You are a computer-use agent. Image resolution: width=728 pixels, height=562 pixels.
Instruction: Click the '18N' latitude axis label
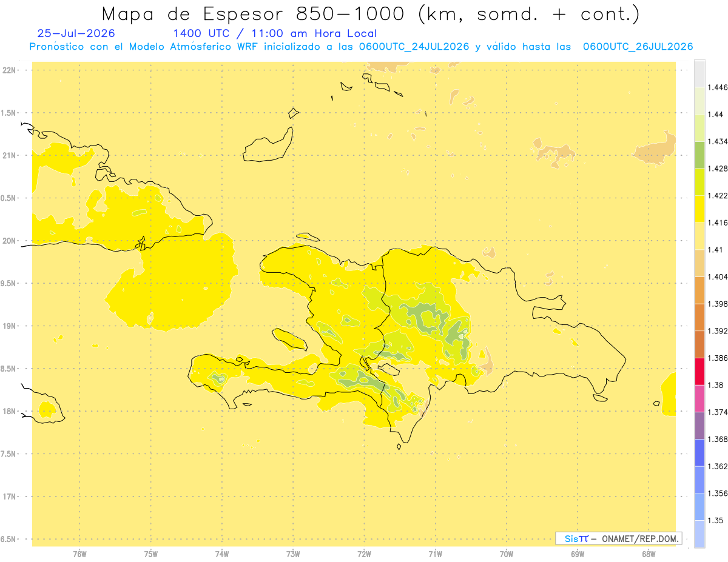(8, 411)
